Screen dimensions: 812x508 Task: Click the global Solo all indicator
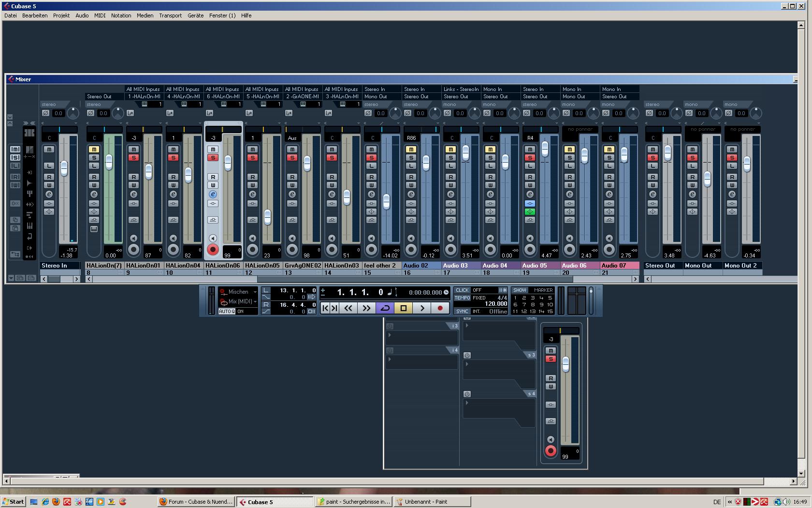pos(15,157)
